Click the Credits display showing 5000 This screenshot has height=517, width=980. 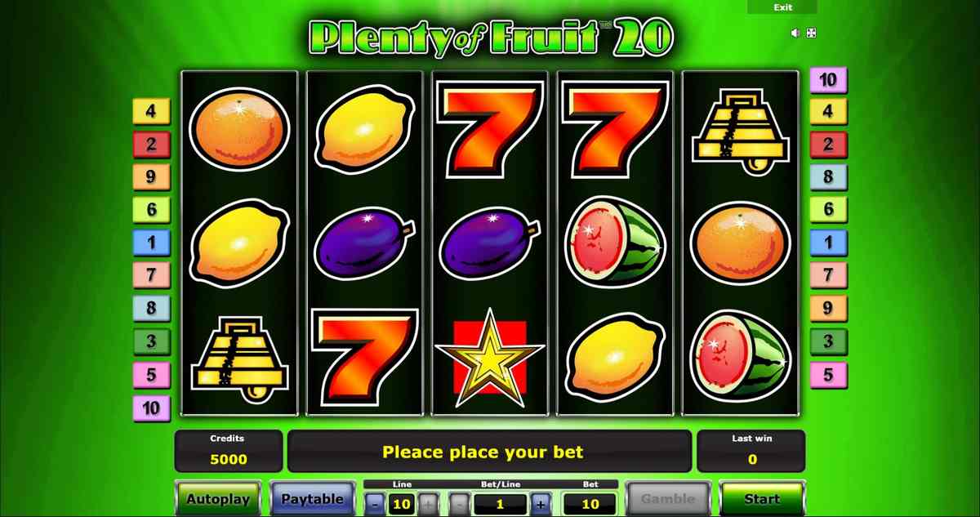229,451
